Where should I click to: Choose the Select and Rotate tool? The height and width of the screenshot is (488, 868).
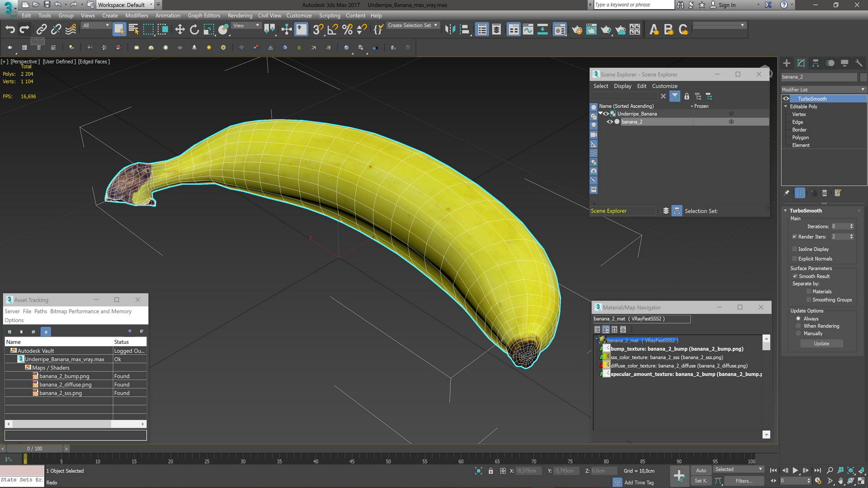tap(194, 30)
